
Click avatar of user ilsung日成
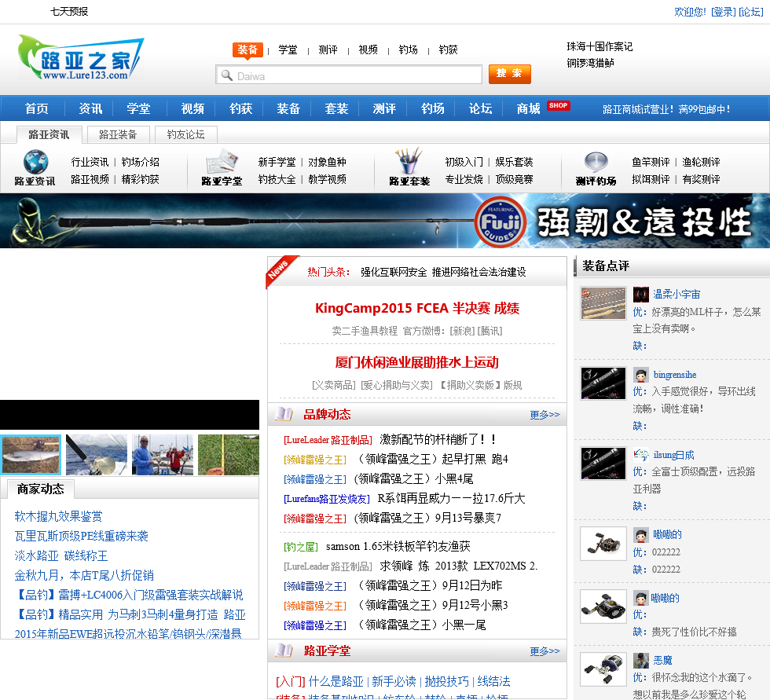641,455
